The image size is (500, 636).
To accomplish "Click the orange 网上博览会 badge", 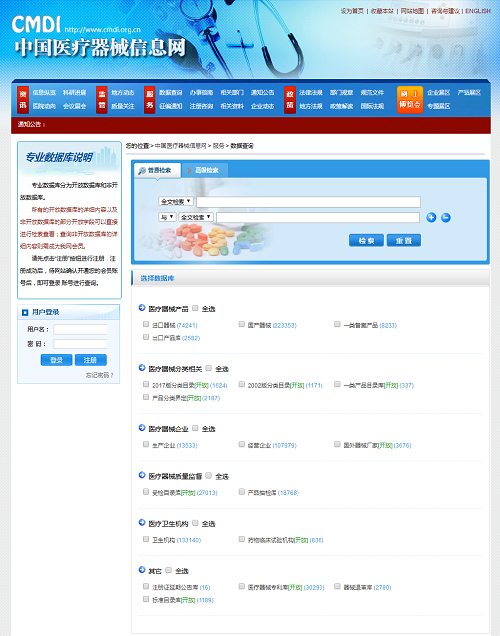I will tap(410, 100).
